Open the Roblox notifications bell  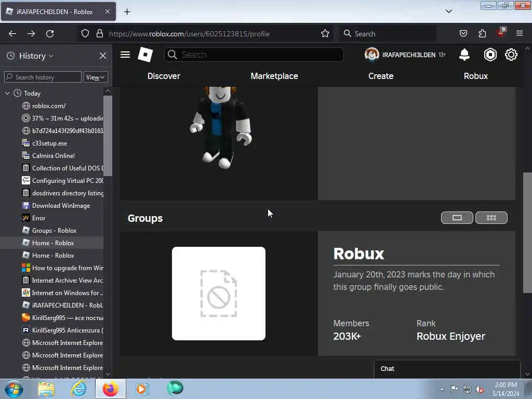(x=464, y=55)
